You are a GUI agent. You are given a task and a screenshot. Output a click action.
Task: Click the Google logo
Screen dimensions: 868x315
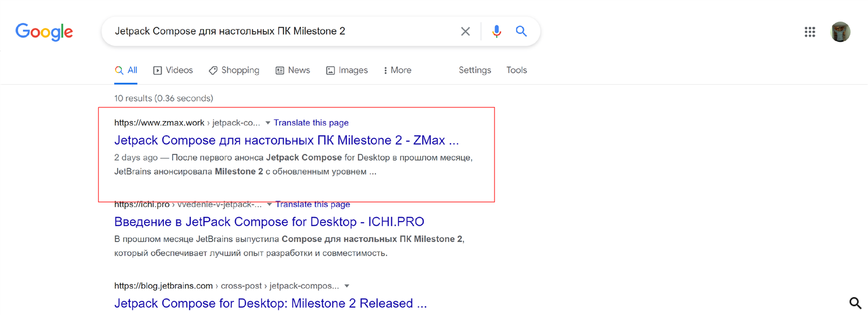[x=44, y=32]
